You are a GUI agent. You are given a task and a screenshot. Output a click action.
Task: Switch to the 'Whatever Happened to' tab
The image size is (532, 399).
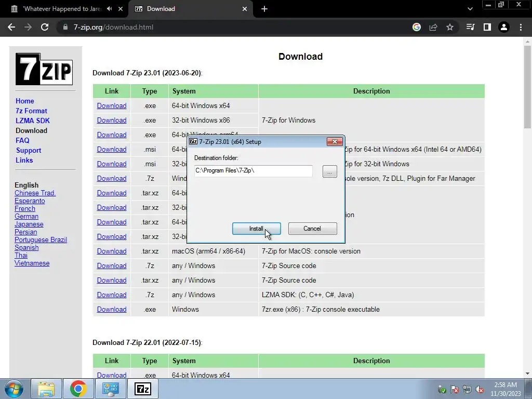pos(63,9)
